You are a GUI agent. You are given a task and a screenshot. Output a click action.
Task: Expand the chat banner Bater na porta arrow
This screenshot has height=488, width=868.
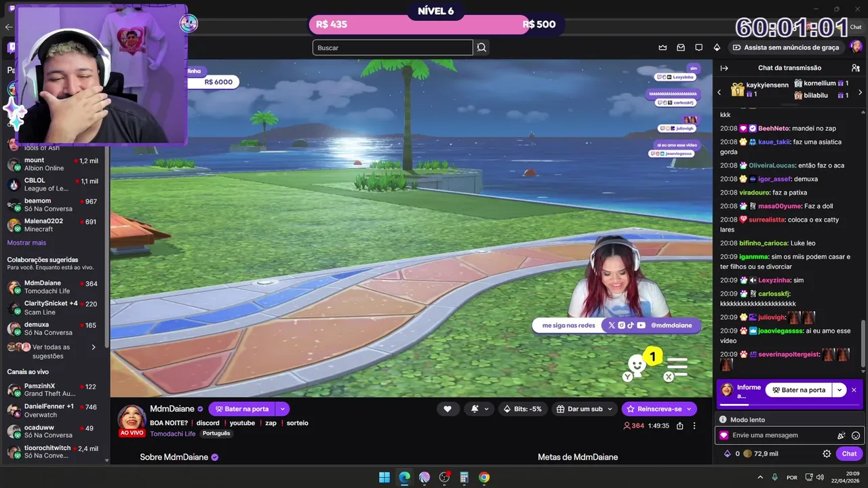coord(840,390)
